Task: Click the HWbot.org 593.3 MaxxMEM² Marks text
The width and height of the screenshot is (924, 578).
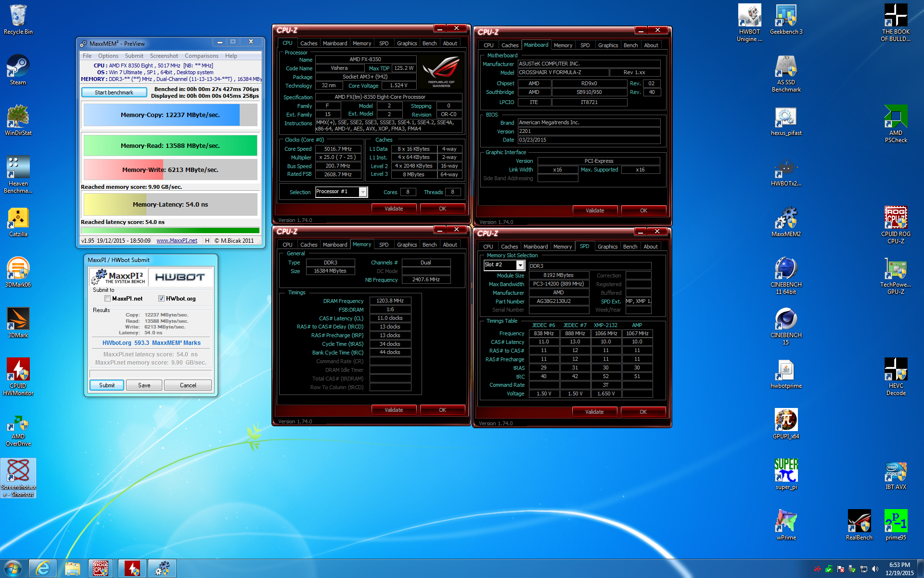Action: pos(151,343)
